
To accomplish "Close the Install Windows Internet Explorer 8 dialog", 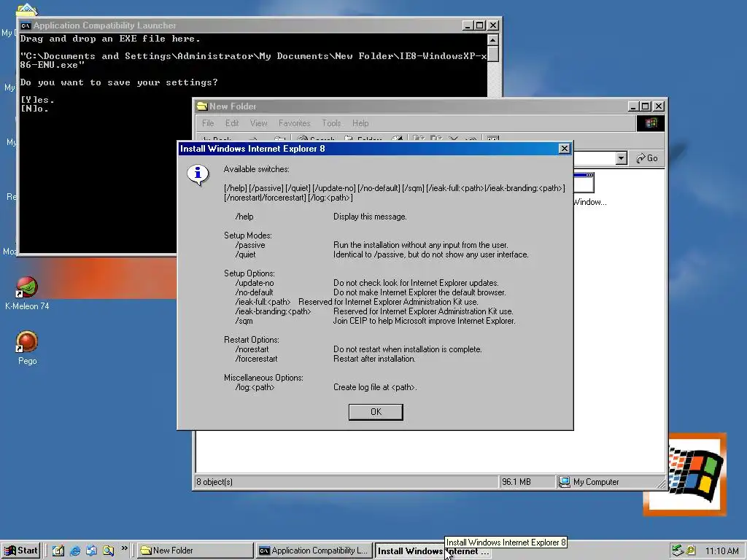I will [x=564, y=149].
